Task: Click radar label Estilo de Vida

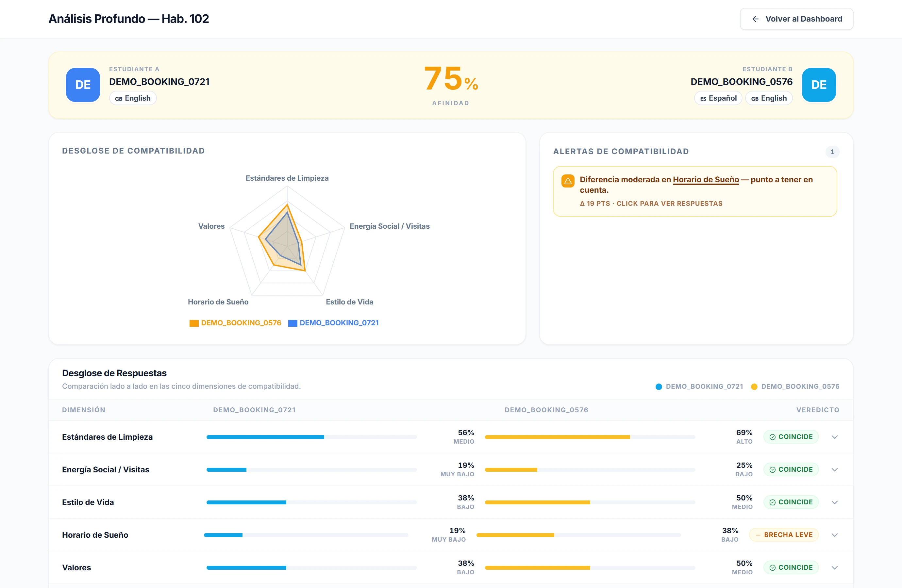Action: pyautogui.click(x=349, y=302)
